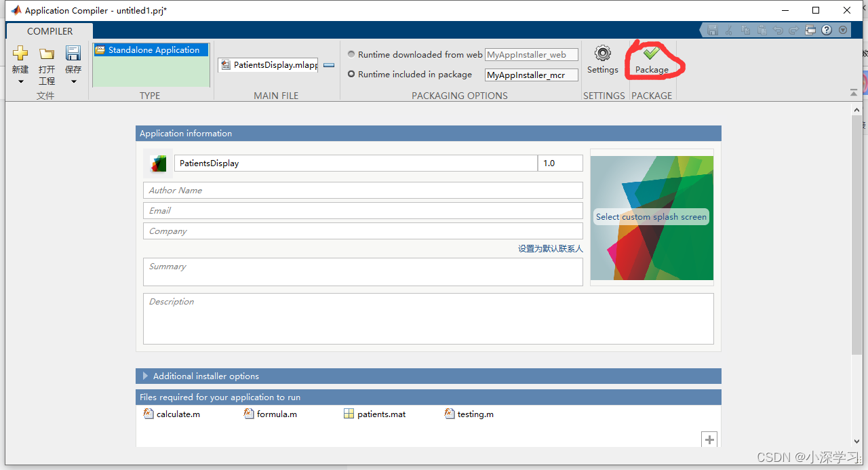Select the testing.m file icon
Screen dimensions: 868x470
450,413
